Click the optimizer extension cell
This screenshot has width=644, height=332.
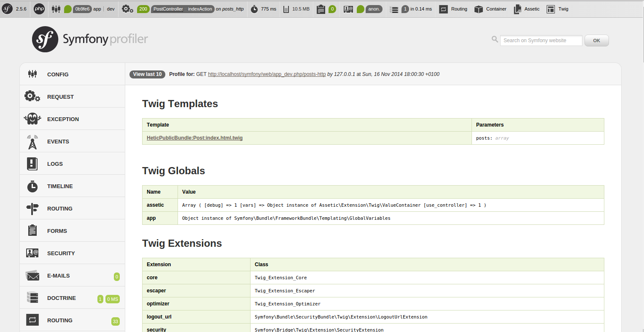pyautogui.click(x=196, y=304)
